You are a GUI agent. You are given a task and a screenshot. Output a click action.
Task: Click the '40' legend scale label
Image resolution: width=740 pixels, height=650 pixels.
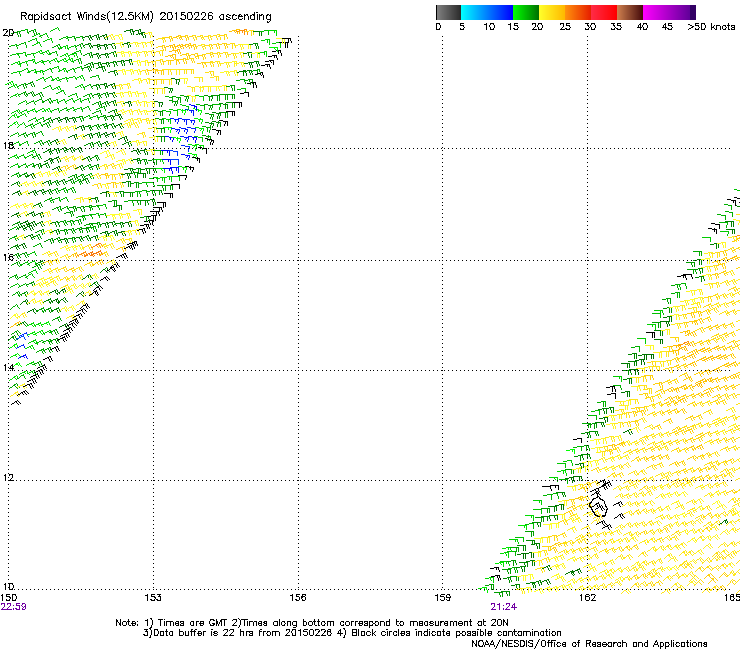click(x=642, y=27)
